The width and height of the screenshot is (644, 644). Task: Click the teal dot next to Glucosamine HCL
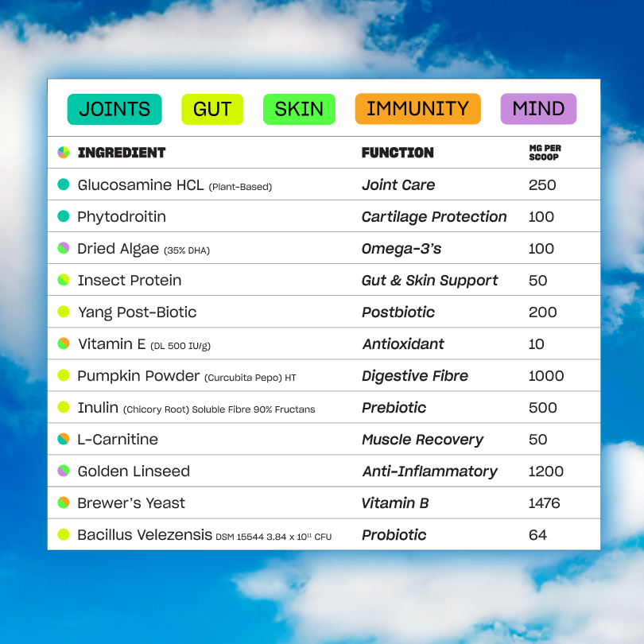[64, 185]
